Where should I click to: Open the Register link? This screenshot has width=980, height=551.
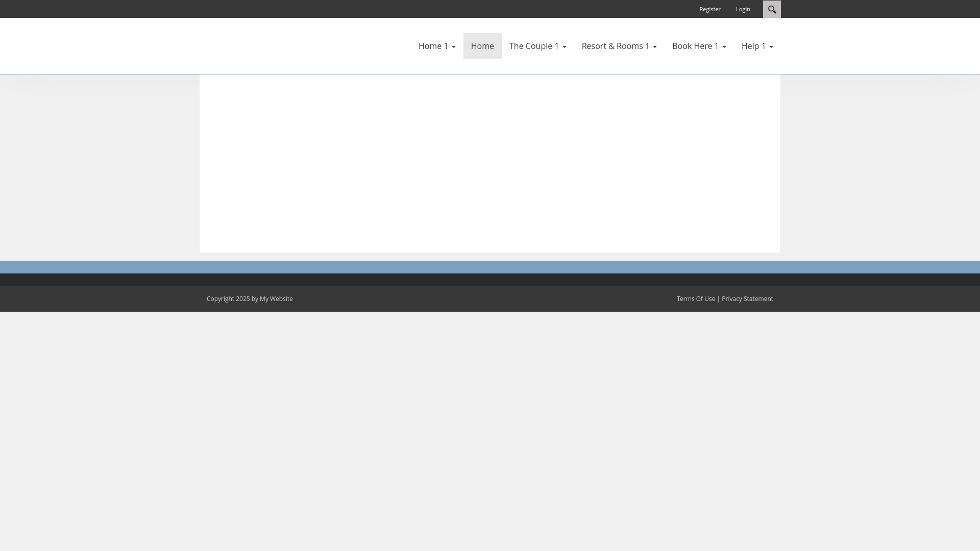[x=710, y=9]
